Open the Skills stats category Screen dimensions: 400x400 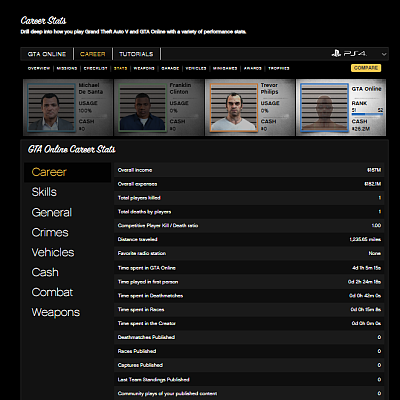[x=44, y=192]
